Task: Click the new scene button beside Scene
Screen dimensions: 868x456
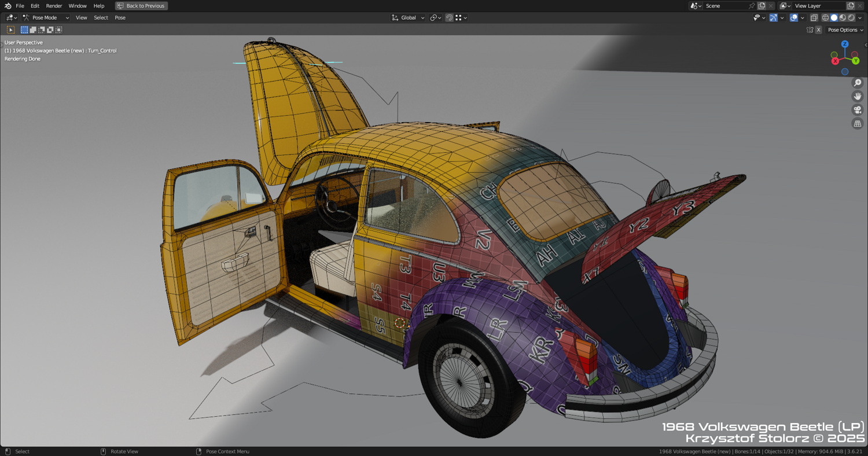Action: 762,6
